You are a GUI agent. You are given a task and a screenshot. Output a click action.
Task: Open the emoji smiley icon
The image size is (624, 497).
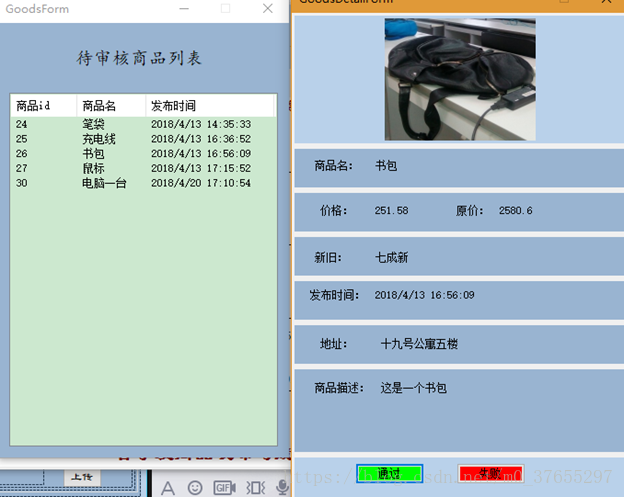195,487
